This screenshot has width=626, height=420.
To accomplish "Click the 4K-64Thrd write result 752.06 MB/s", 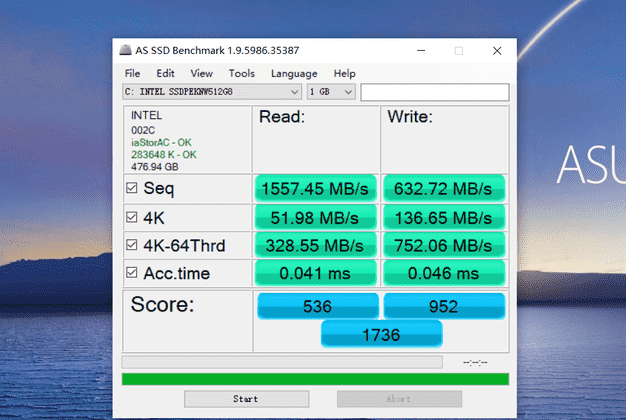I will pyautogui.click(x=444, y=245).
